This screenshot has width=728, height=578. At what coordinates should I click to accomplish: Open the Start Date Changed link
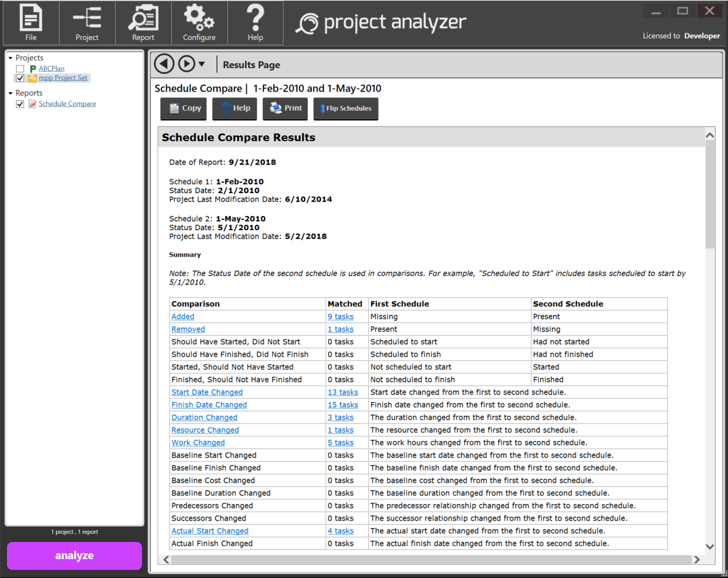point(207,392)
